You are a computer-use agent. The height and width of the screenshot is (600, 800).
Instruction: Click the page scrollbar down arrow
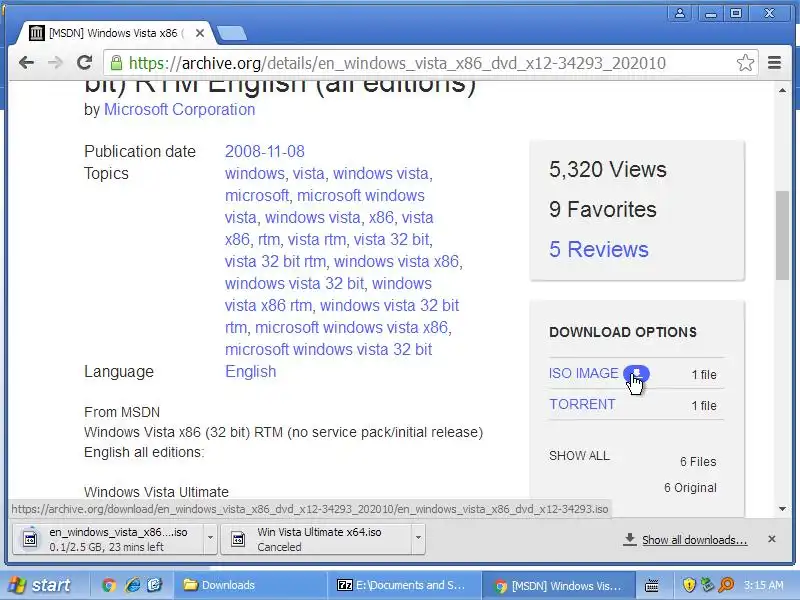point(782,509)
